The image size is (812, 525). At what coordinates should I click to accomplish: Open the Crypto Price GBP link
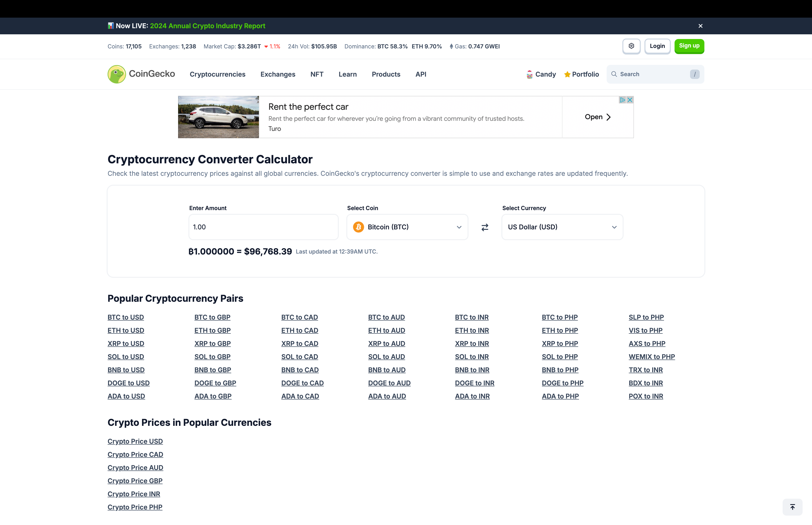coord(135,481)
